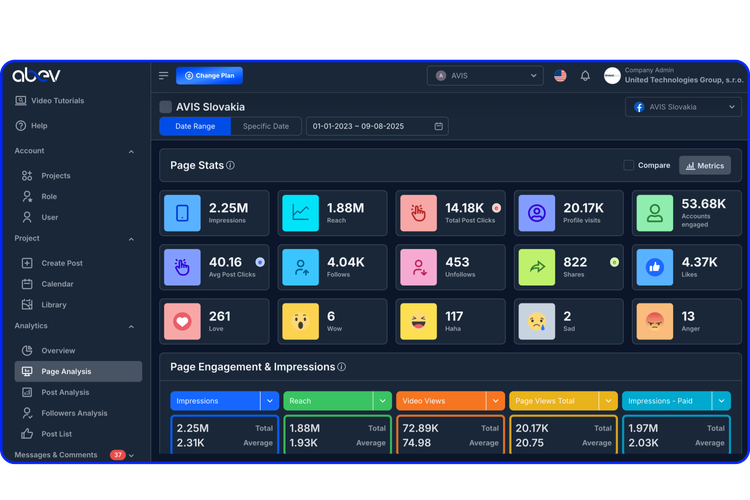The height and width of the screenshot is (500, 750).
Task: Click the US flag language icon
Action: 560,76
